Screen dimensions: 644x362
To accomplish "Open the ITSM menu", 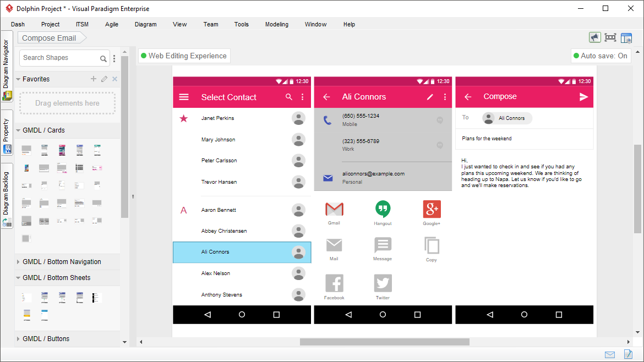I will pyautogui.click(x=82, y=24).
